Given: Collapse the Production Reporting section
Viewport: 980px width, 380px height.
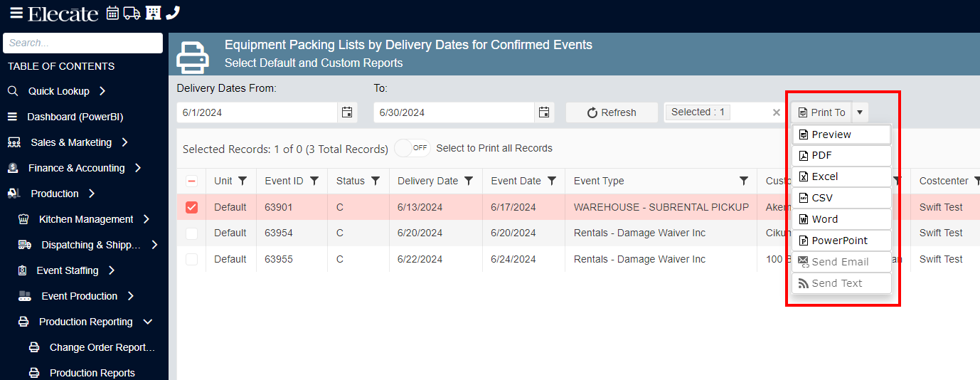Looking at the screenshot, I should click(148, 322).
